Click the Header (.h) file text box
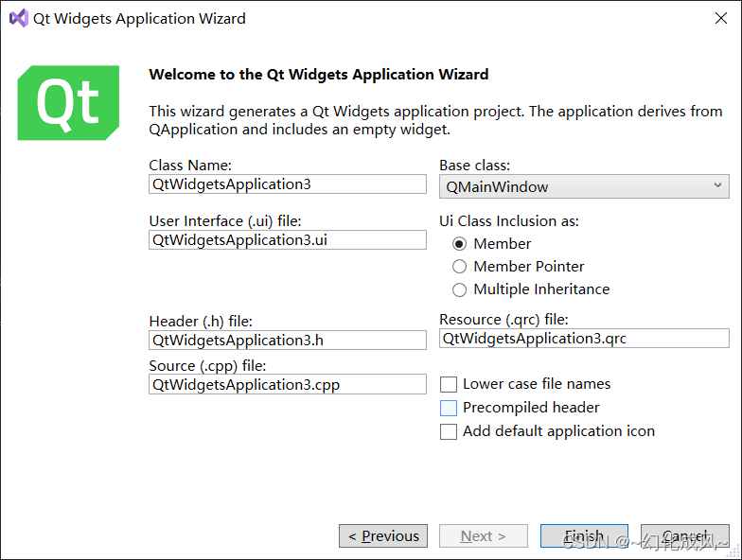The image size is (742, 560). (288, 341)
